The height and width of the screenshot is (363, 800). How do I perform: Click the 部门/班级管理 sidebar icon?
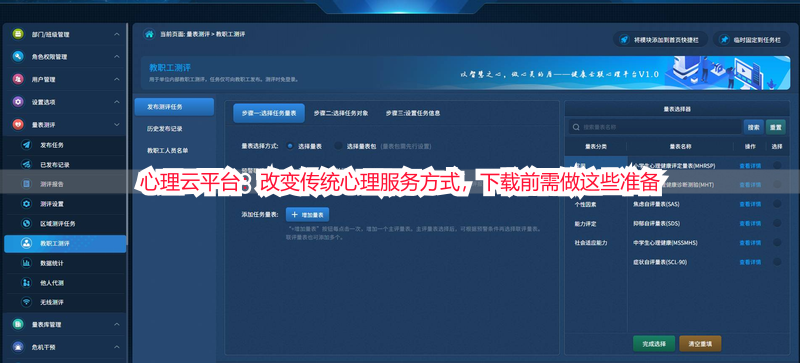(x=18, y=34)
